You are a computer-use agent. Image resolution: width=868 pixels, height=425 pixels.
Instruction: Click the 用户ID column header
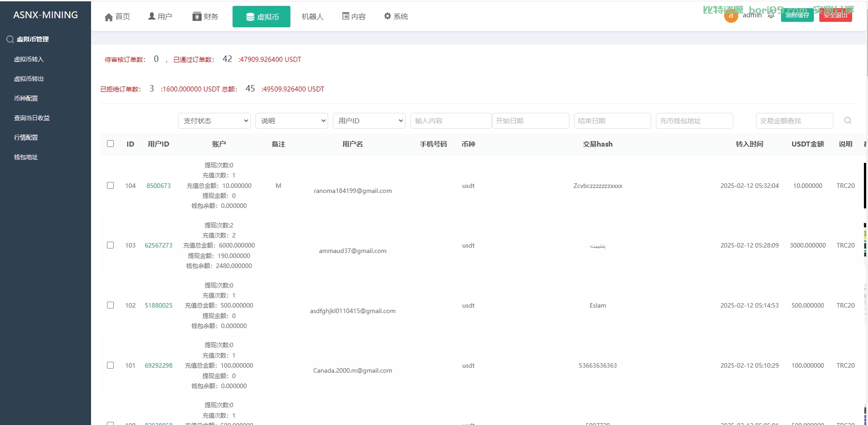pos(158,144)
